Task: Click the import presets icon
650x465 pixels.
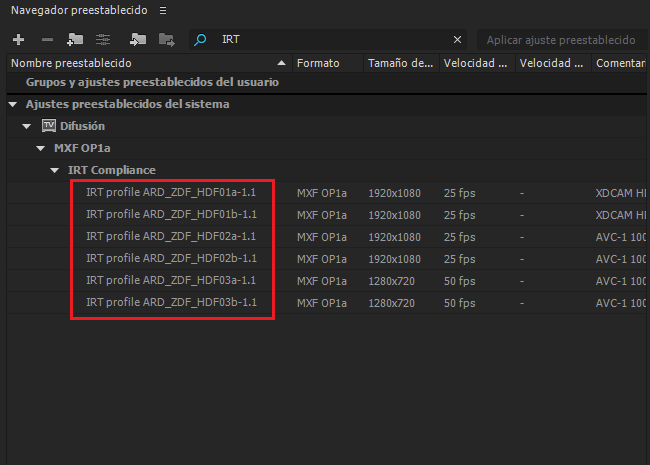Action: (x=138, y=40)
